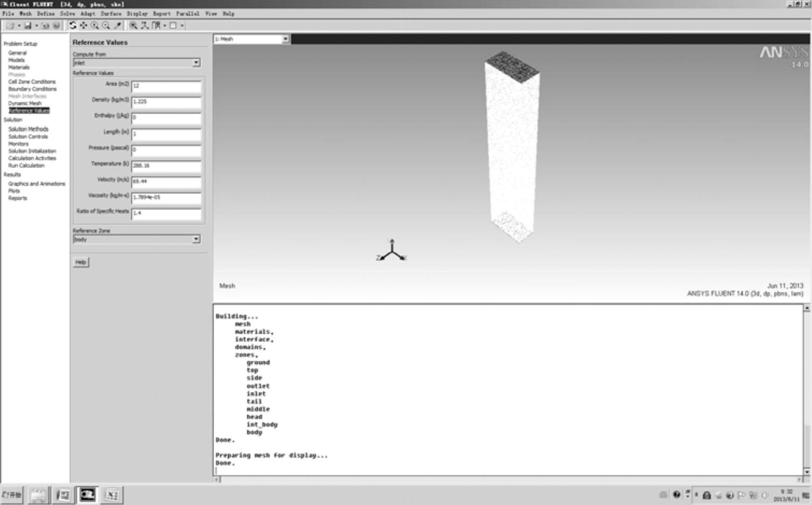The width and height of the screenshot is (812, 505).
Task: Click the Temperature (k) input field
Action: click(x=166, y=166)
